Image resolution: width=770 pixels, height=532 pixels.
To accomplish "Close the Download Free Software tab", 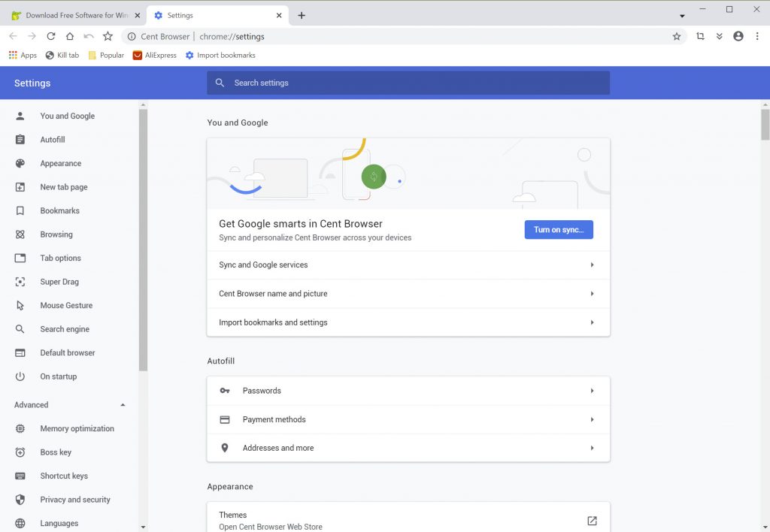I will (138, 15).
